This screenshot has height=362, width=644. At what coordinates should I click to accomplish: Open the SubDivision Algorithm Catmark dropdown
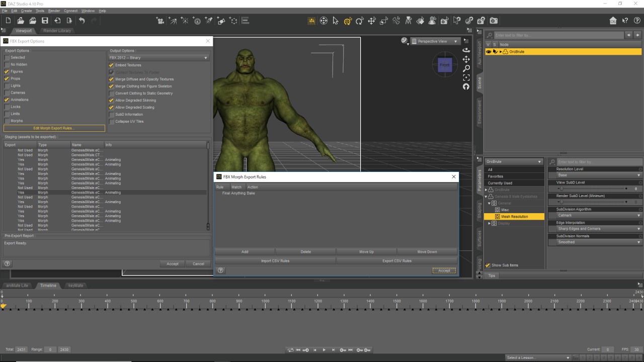pos(599,215)
